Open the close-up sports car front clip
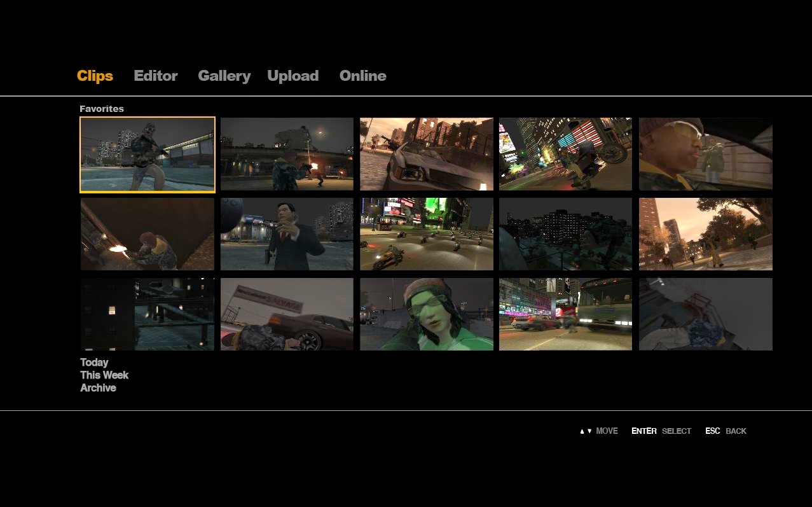The image size is (812, 507). [x=426, y=154]
